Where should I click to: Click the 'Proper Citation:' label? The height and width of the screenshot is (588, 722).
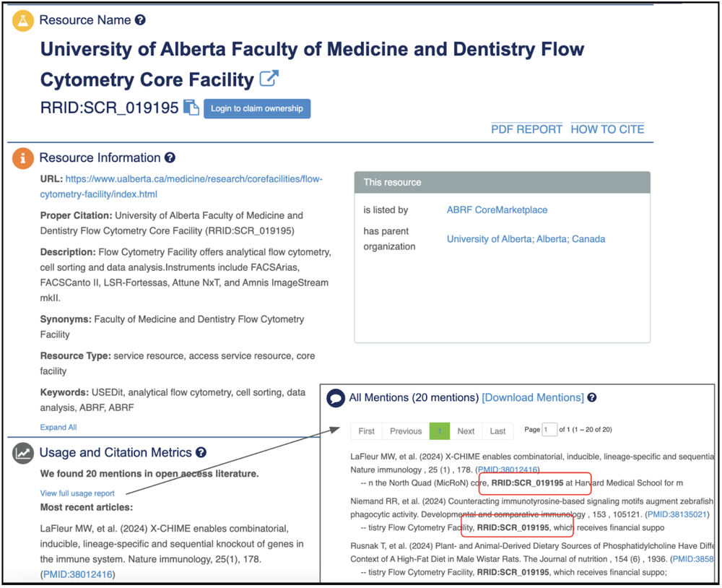pyautogui.click(x=76, y=216)
